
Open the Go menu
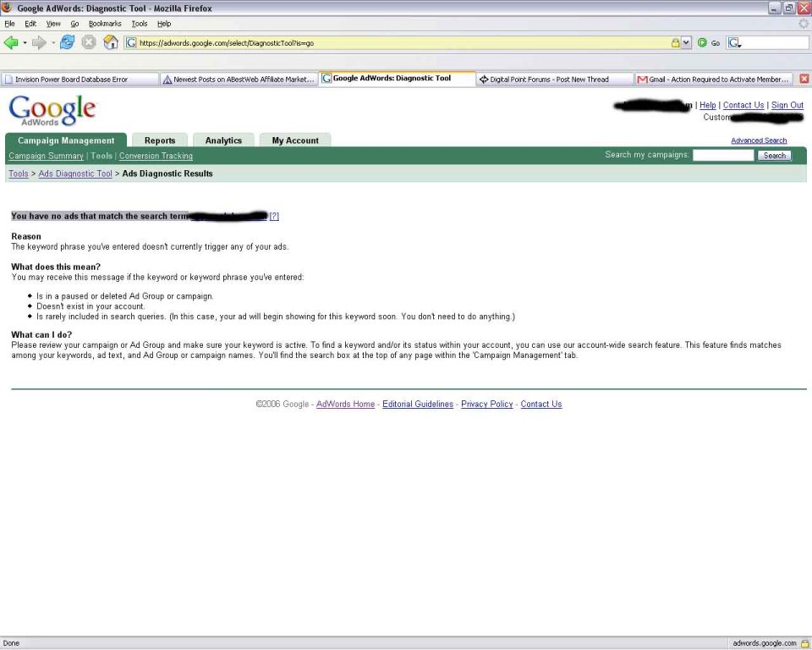74,24
